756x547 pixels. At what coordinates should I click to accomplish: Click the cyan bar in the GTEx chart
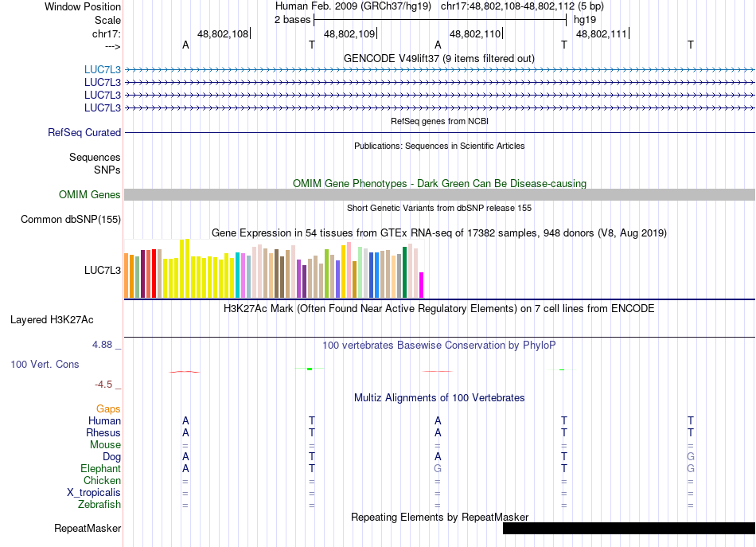(x=237, y=275)
